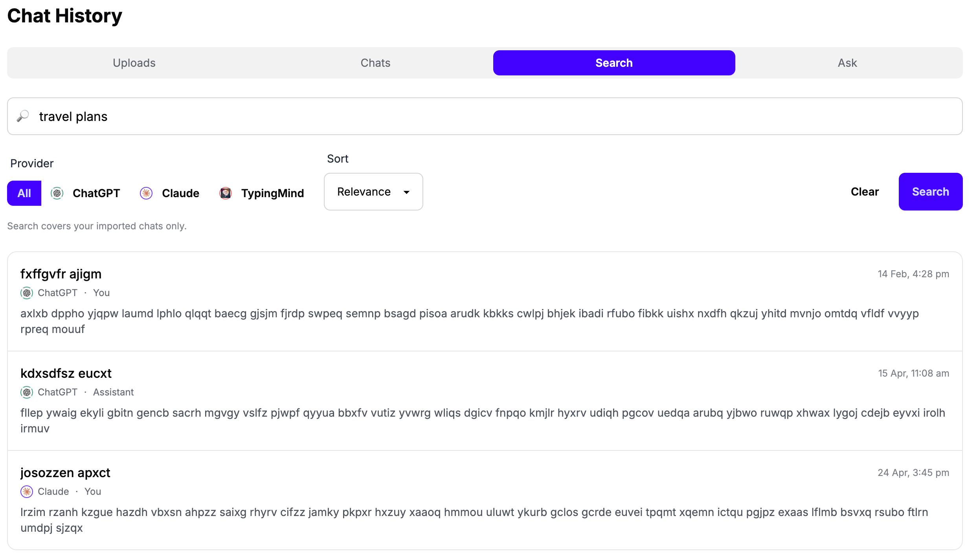Open the Relevance sort dropdown
The height and width of the screenshot is (560, 977).
[364, 192]
